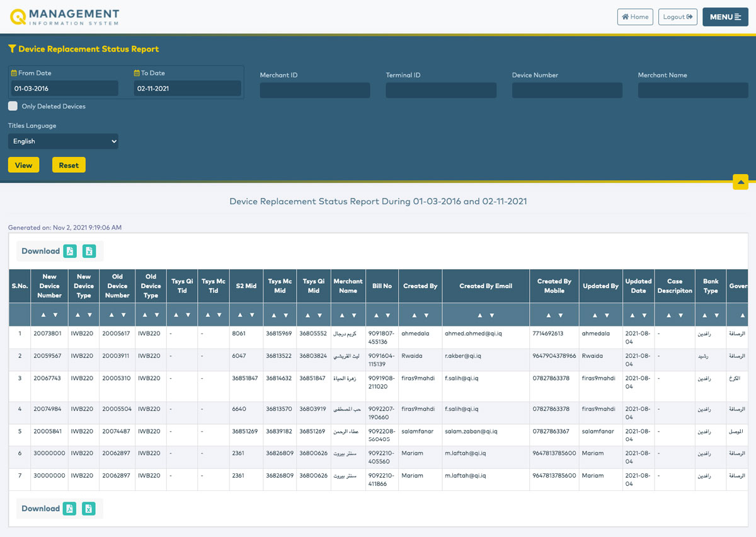Click the Merchant Name filter field
The image size is (756, 537).
pyautogui.click(x=693, y=90)
